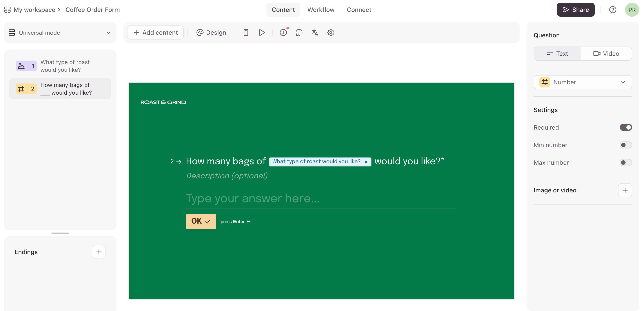Add an image or video
Viewport: 644px width, 311px height.
[x=625, y=190]
